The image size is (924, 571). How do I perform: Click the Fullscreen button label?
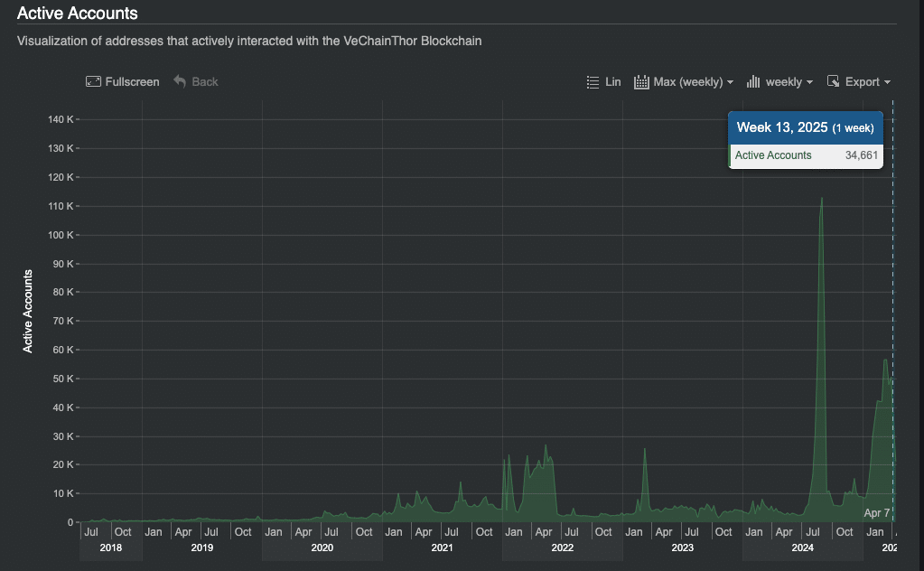(132, 82)
